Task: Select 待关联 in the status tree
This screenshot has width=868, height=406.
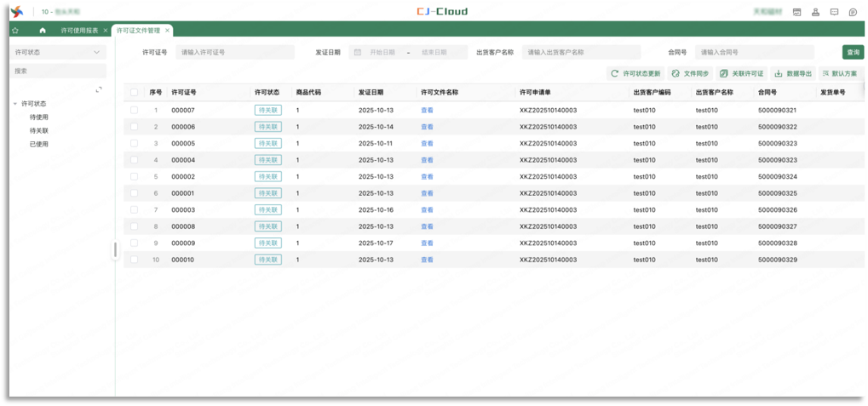Action: pyautogui.click(x=39, y=131)
